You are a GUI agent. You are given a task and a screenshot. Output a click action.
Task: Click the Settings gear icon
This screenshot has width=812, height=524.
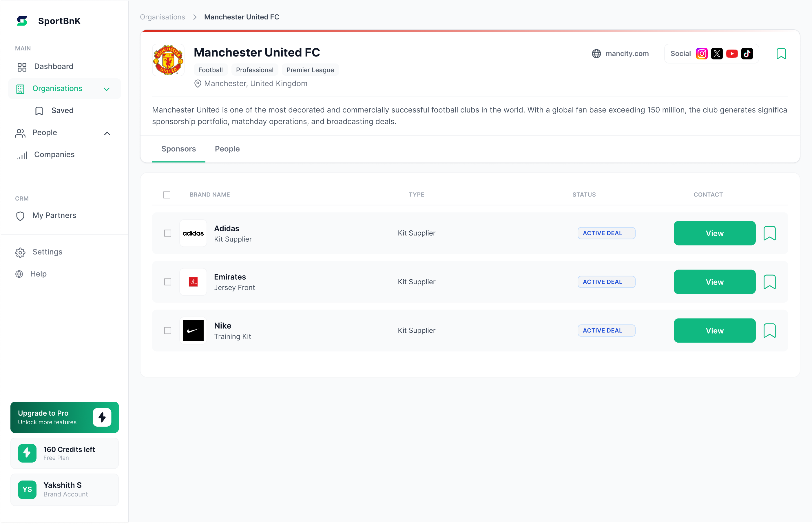click(20, 252)
